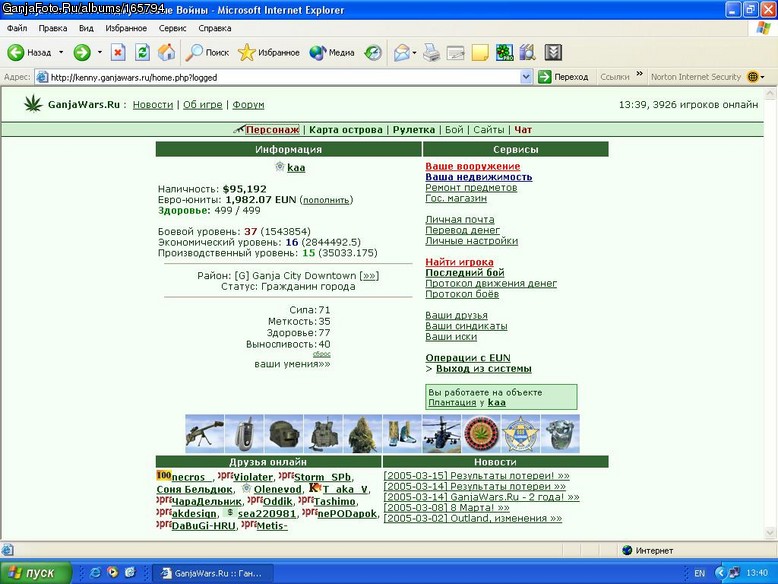Open browsing History icon
The width and height of the screenshot is (778, 584).
[373, 53]
